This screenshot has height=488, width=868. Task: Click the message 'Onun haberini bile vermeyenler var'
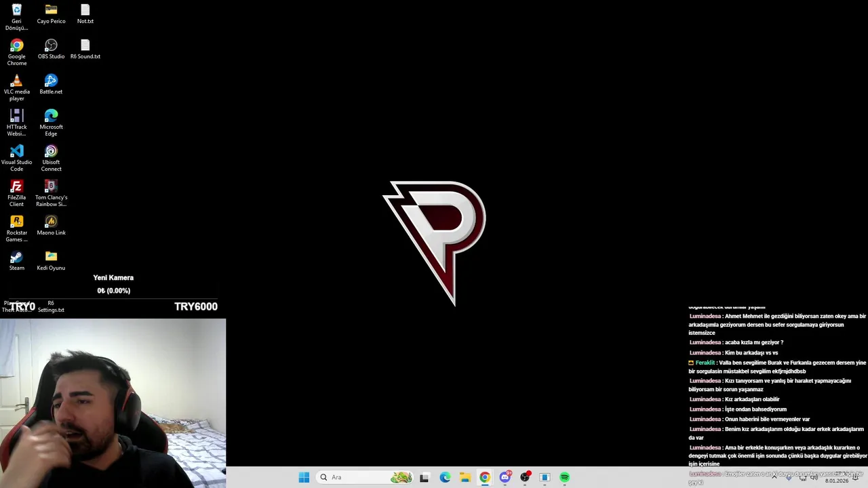point(767,420)
